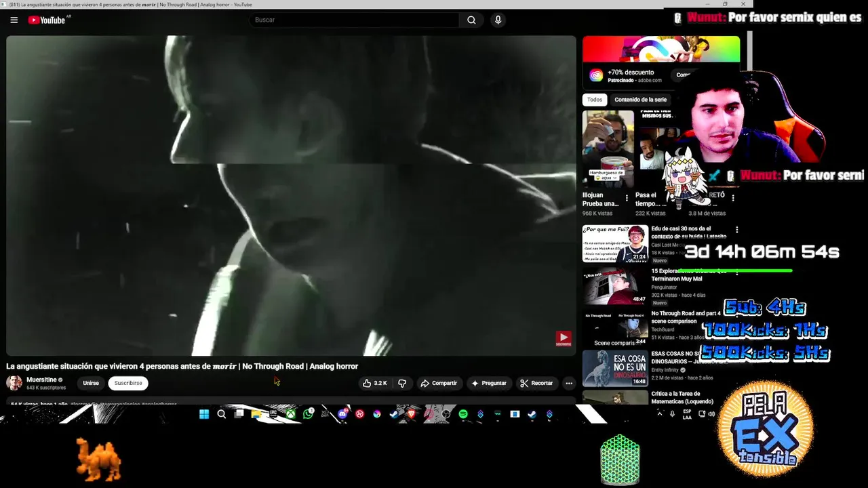The height and width of the screenshot is (488, 868).
Task: Launch Epic Games from the taskbar
Action: tap(273, 414)
